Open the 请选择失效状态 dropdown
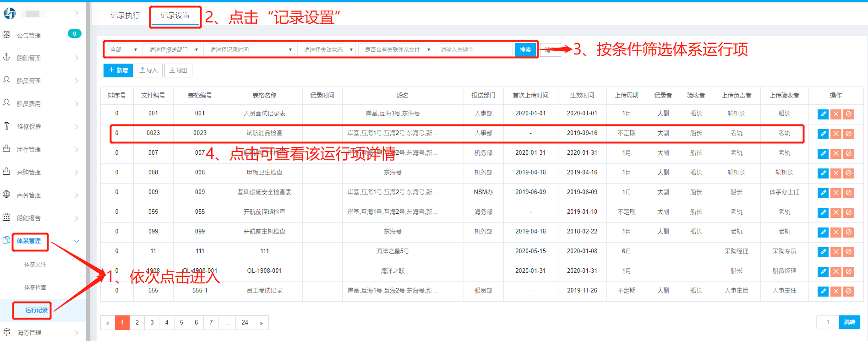This screenshot has height=341, width=868. click(x=327, y=49)
